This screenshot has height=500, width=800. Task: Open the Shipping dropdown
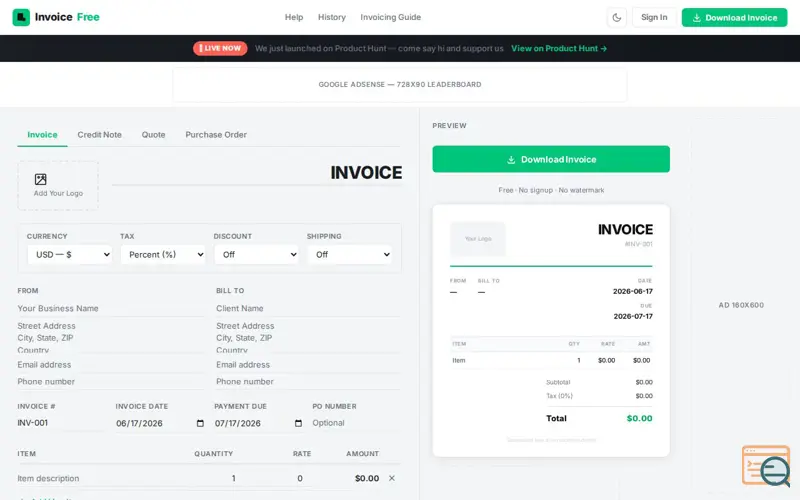coord(349,255)
